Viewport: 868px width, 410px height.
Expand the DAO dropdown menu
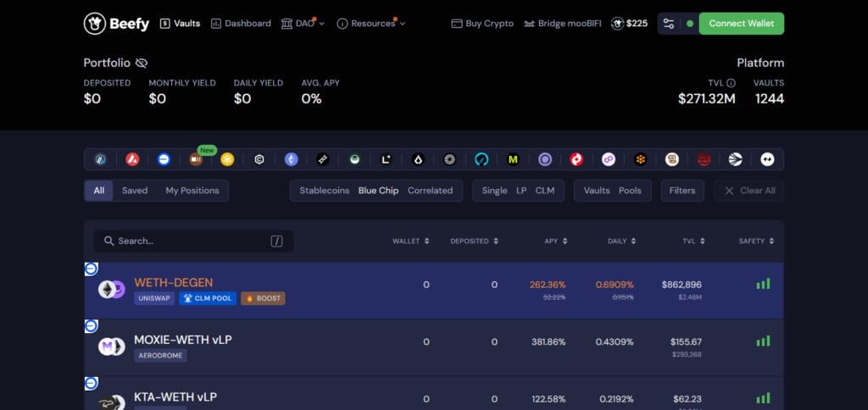[303, 23]
